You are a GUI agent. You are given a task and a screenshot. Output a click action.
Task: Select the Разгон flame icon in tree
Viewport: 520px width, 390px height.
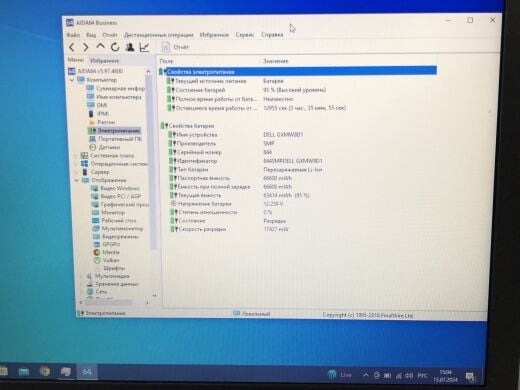pyautogui.click(x=92, y=122)
